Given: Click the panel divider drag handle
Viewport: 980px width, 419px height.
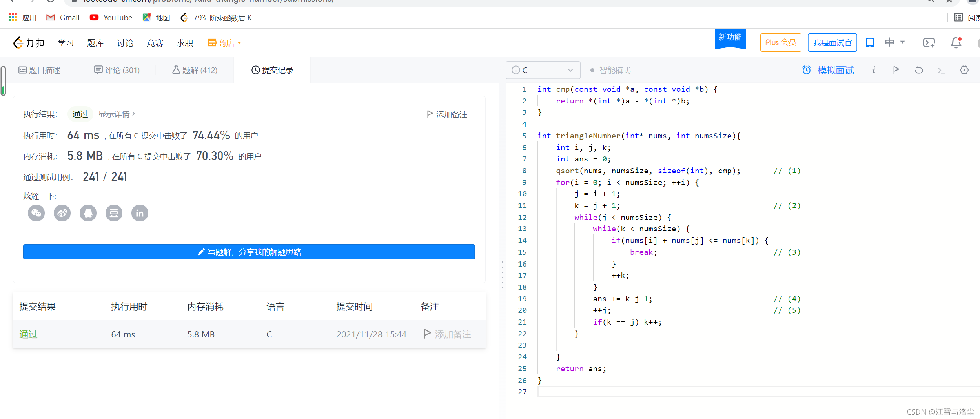Looking at the screenshot, I should point(503,275).
